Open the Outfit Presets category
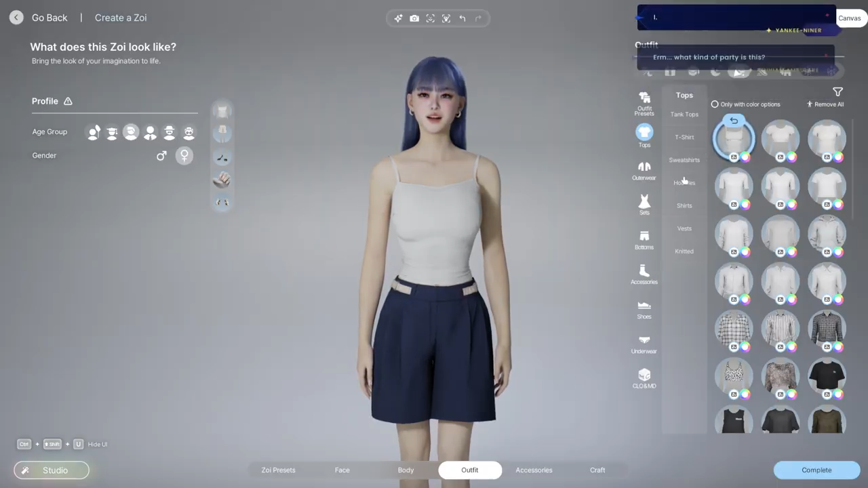This screenshot has width=868, height=488. 644,102
